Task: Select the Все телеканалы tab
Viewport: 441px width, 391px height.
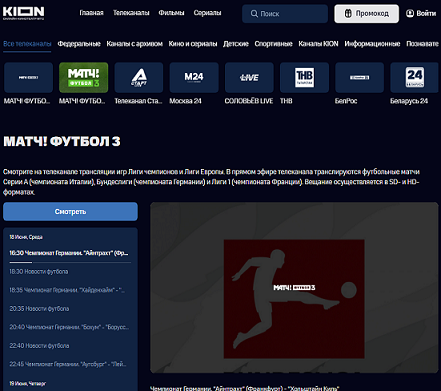Action: click(x=27, y=44)
